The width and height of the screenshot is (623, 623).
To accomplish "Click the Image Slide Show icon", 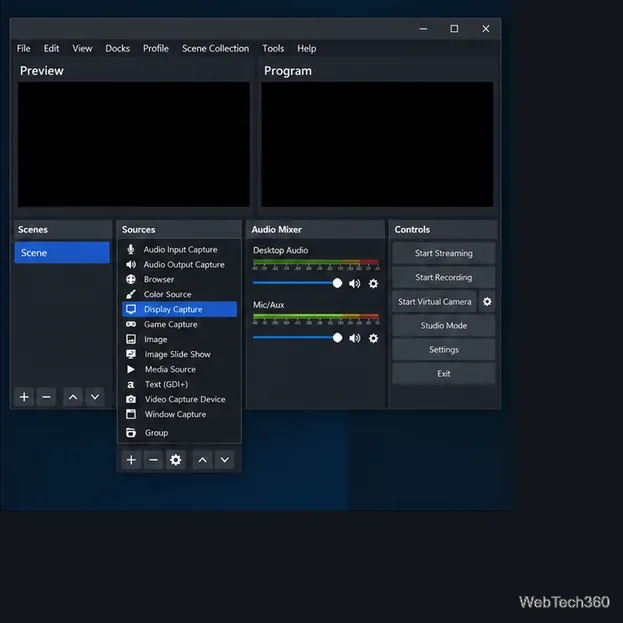I will click(x=131, y=354).
